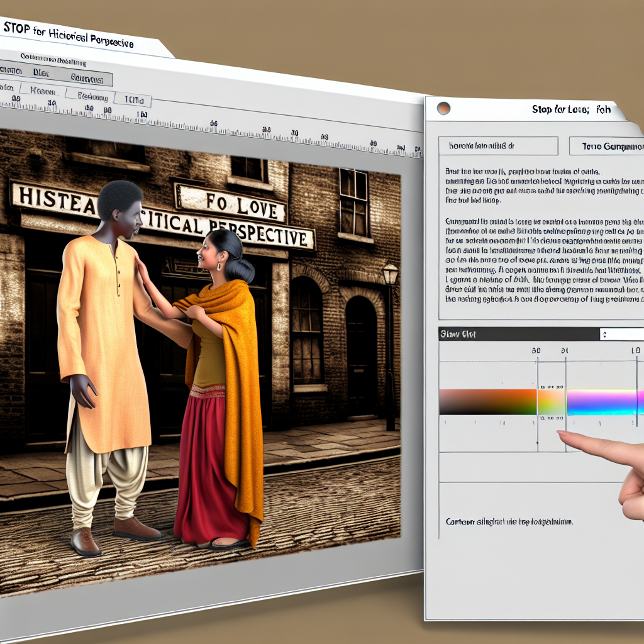Click the orange circle button in the right window
The height and width of the screenshot is (644, 644).
(x=443, y=108)
